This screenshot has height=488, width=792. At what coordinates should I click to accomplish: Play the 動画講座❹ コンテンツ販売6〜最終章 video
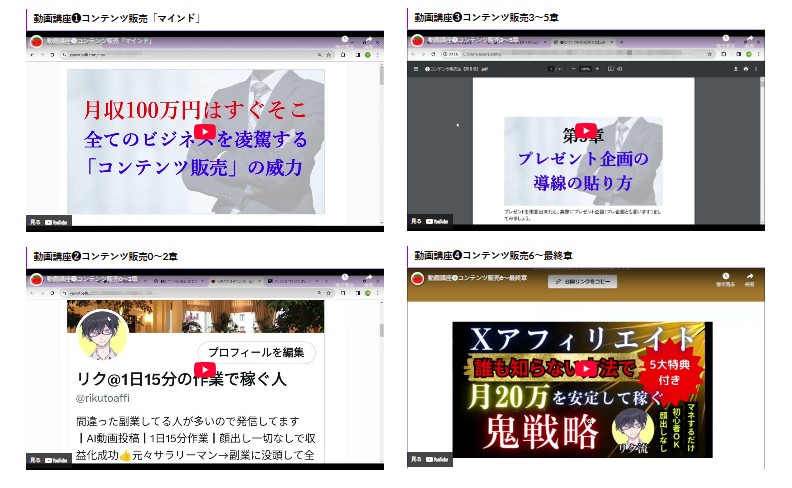(x=586, y=369)
